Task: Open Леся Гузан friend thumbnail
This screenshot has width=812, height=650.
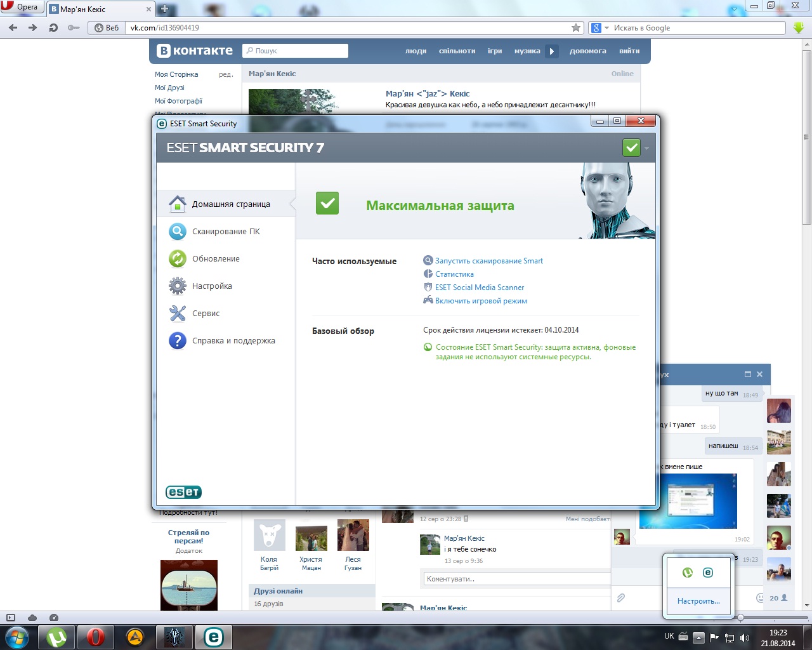Action: pos(353,536)
